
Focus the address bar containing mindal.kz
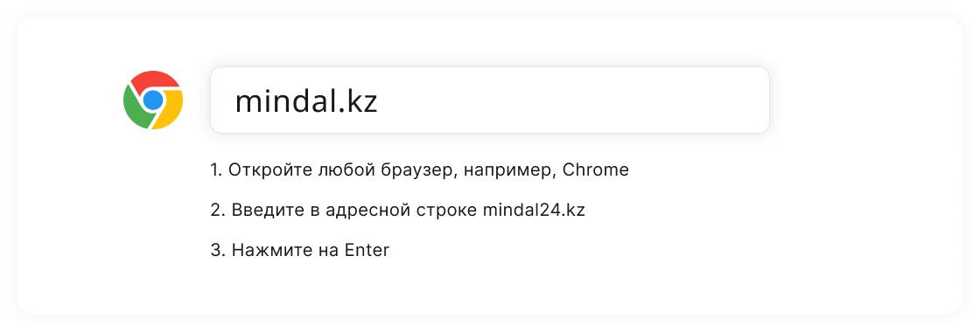point(489,100)
